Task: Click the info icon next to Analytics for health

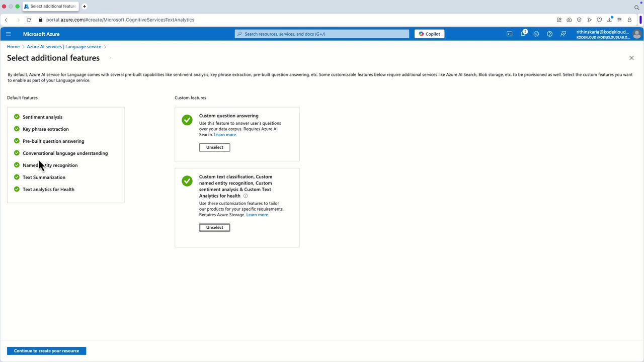Action: (246, 196)
